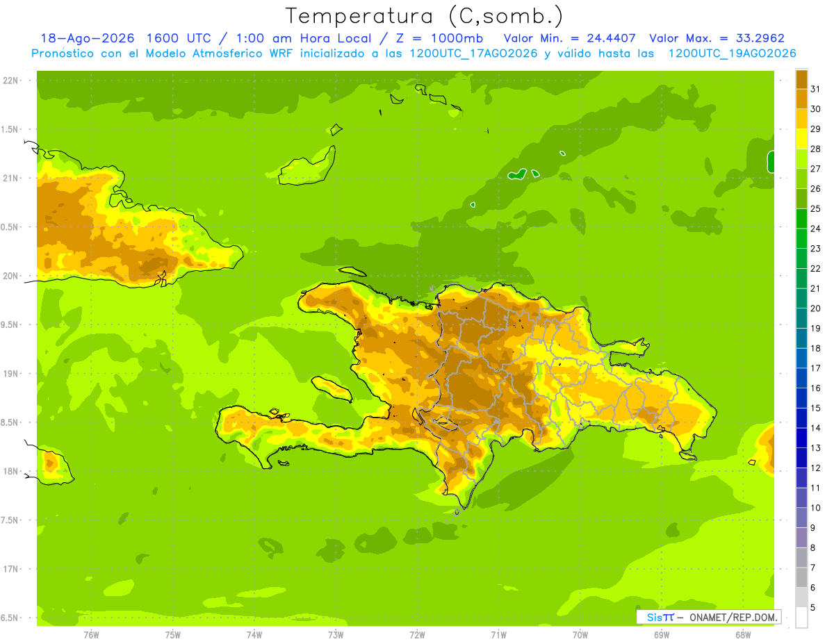Click the '71W' longitude axis label

tap(498, 634)
